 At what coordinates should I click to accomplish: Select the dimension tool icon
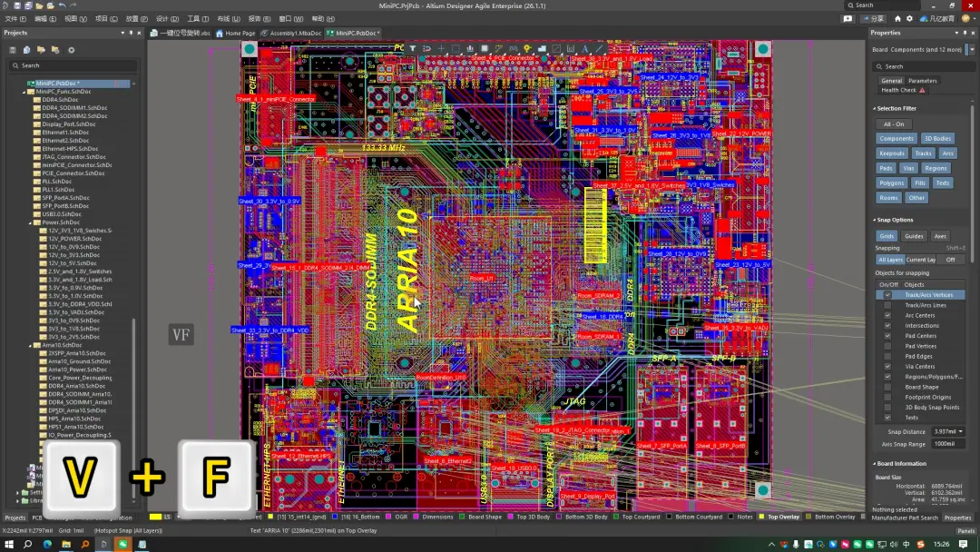pyautogui.click(x=571, y=48)
